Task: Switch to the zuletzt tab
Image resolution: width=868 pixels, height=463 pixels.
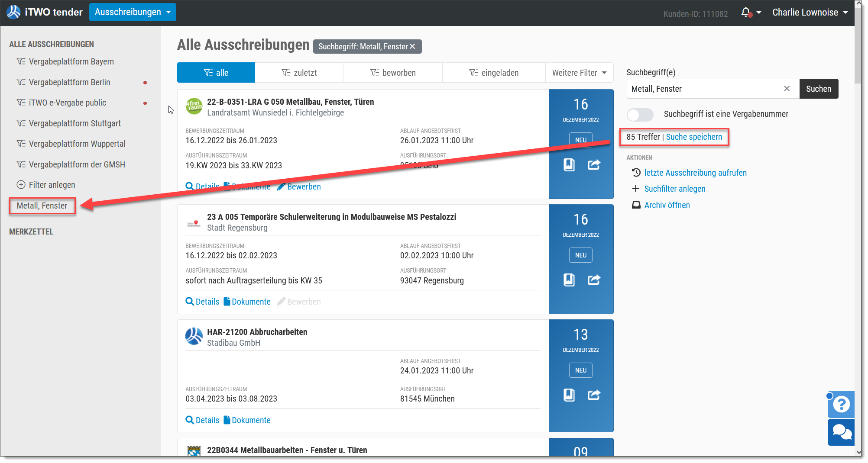Action: 299,73
